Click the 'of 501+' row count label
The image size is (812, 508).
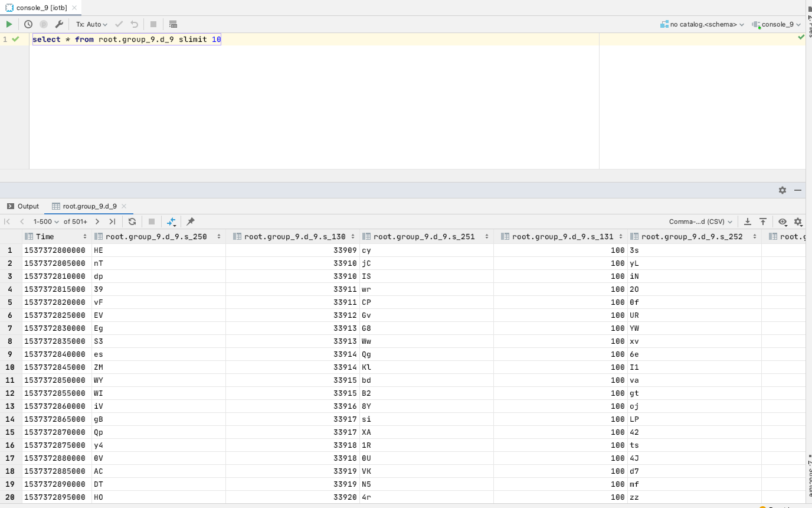tap(76, 222)
